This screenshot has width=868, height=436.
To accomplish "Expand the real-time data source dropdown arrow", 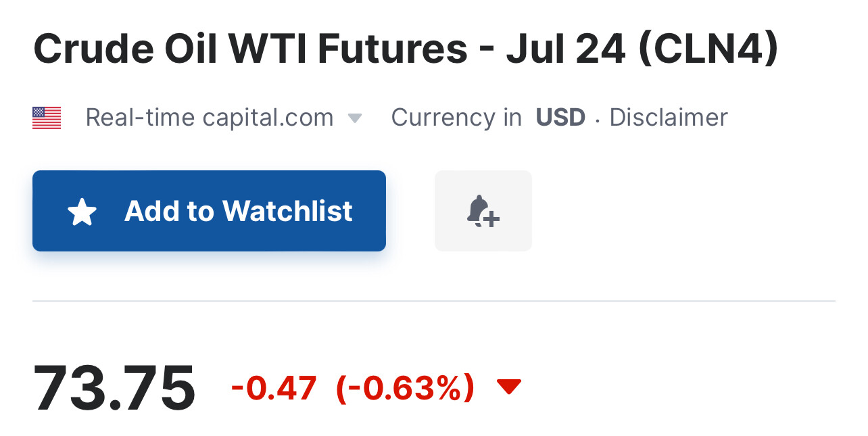I will click(355, 119).
